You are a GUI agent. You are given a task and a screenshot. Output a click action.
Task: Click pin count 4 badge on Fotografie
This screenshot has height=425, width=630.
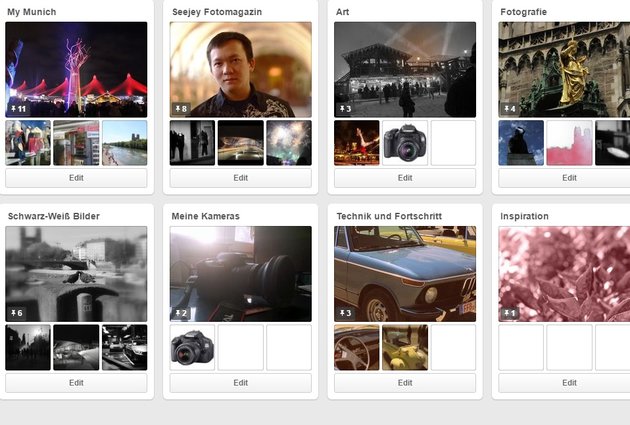509,109
